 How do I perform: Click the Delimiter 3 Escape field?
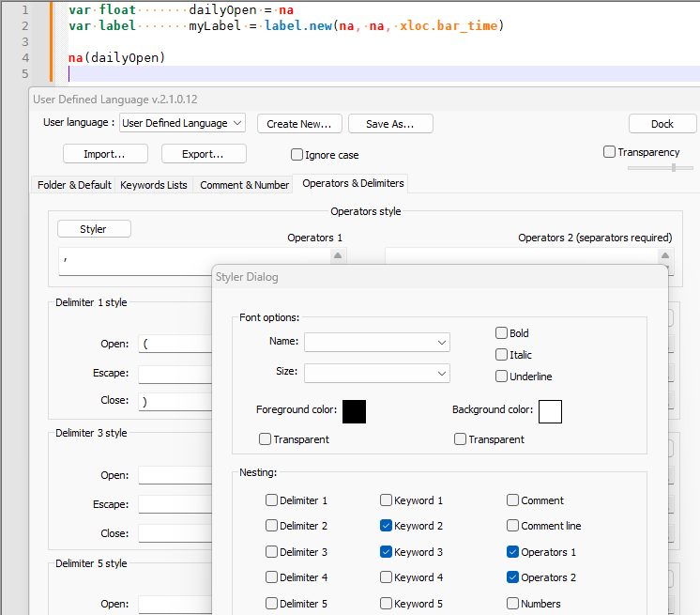tap(175, 504)
